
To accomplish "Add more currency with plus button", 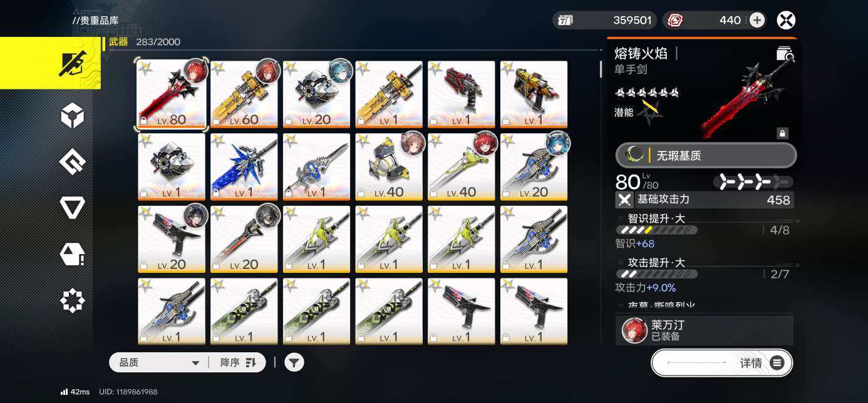I will tap(757, 20).
